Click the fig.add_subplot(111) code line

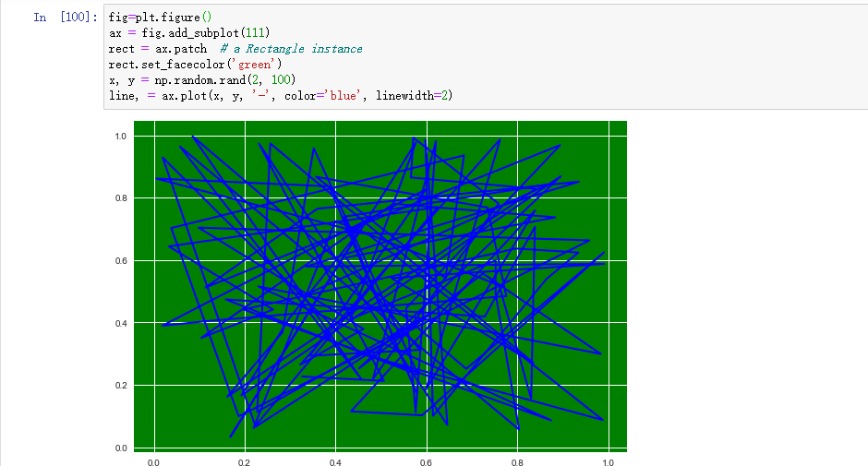tap(189, 33)
